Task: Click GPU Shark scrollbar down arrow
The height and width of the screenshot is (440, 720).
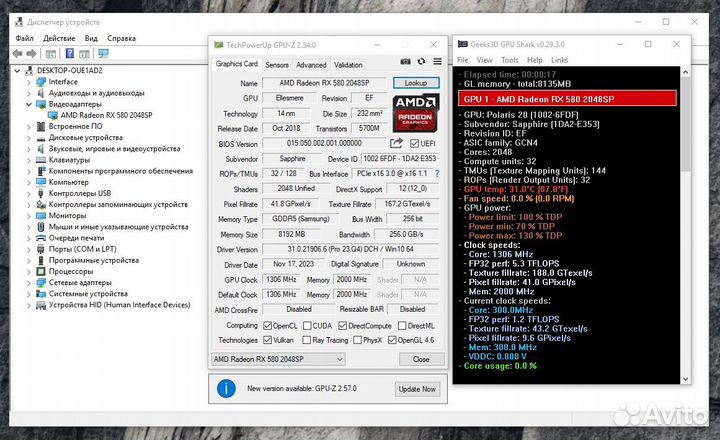Action: [x=686, y=379]
